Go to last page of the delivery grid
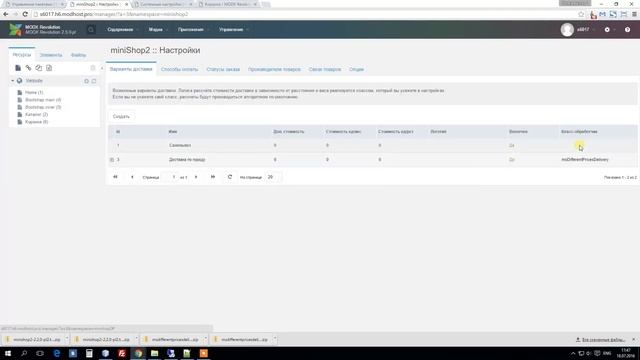The height and width of the screenshot is (360, 640). 213,177
